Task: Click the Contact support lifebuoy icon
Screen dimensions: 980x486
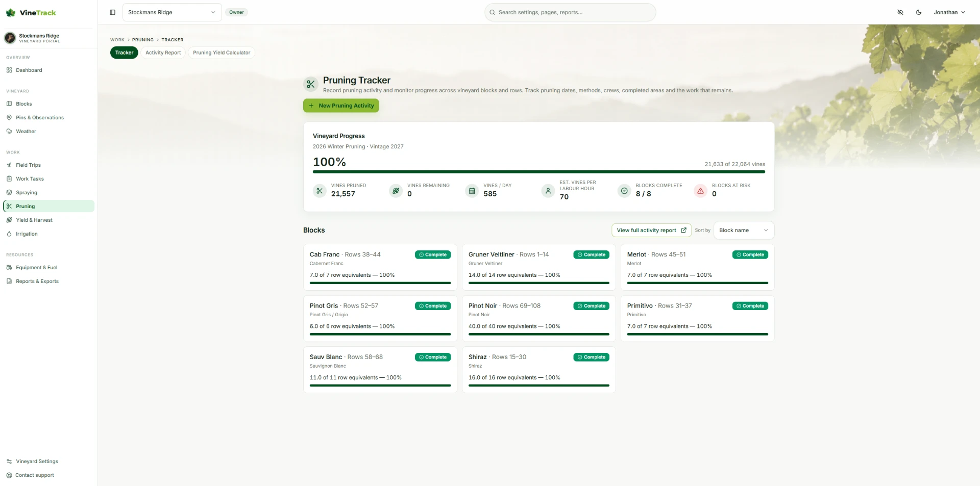Action: [9, 475]
